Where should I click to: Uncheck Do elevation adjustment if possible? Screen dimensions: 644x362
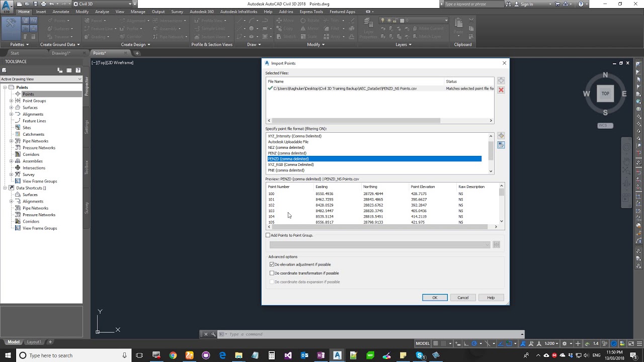pos(272,264)
